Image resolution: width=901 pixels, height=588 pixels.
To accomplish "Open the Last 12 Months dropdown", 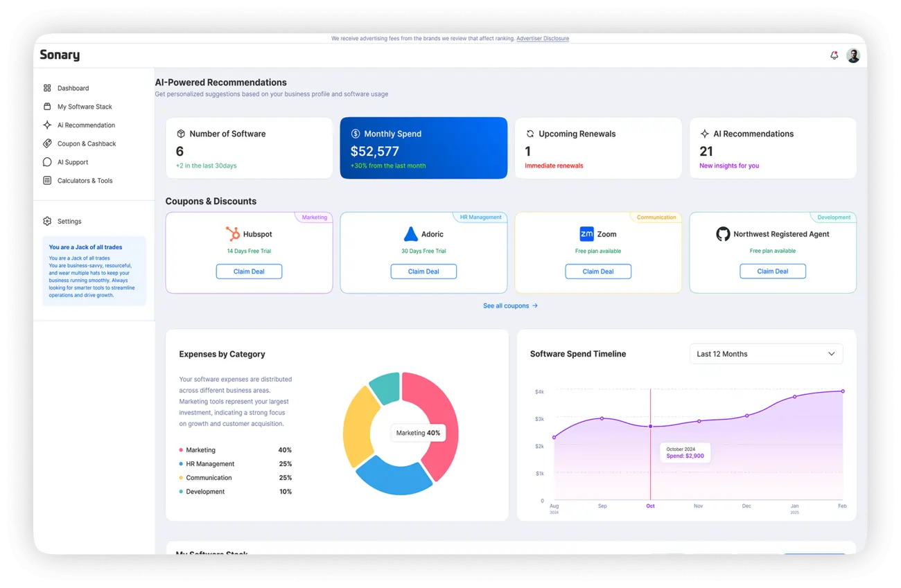I will [765, 354].
